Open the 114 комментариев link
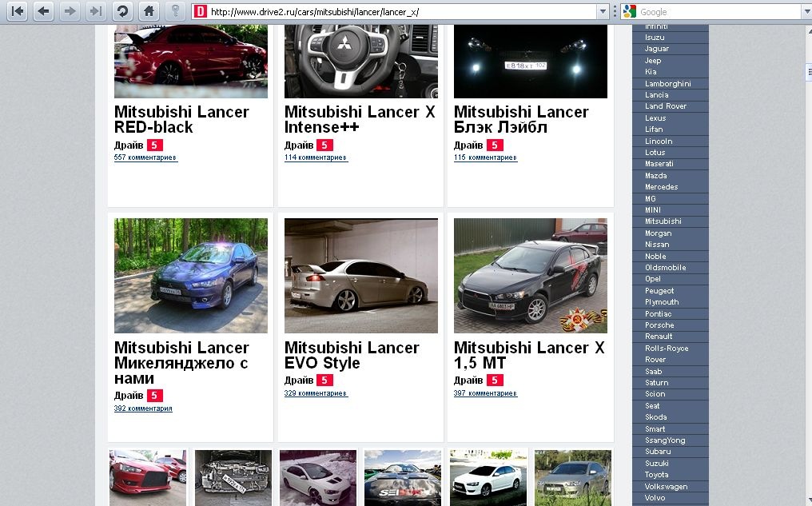 (316, 157)
